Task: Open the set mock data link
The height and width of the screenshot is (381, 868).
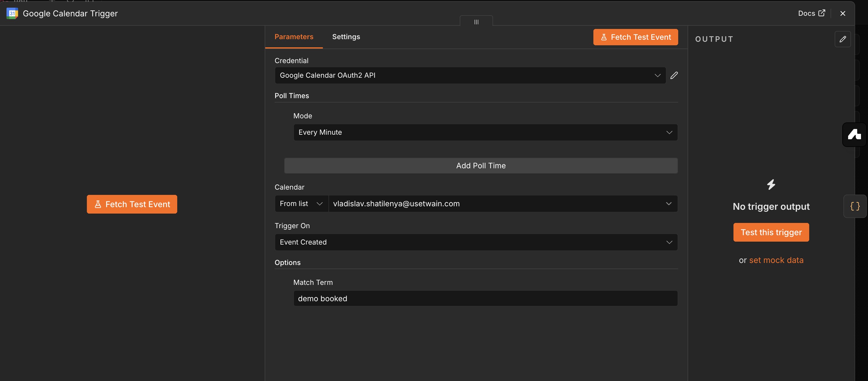Action: point(776,260)
